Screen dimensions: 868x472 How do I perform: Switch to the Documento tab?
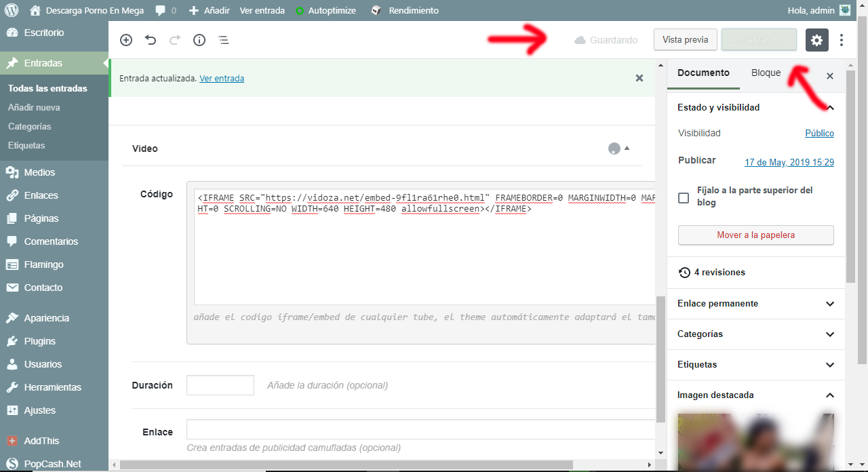pyautogui.click(x=703, y=73)
